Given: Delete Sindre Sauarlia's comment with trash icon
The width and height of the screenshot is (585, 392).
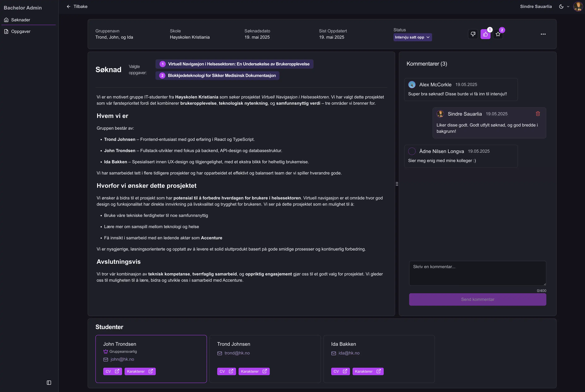Looking at the screenshot, I should (x=538, y=114).
